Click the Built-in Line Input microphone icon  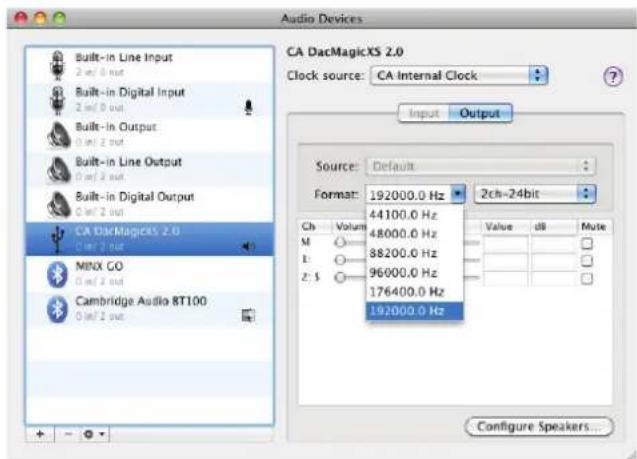(58, 65)
